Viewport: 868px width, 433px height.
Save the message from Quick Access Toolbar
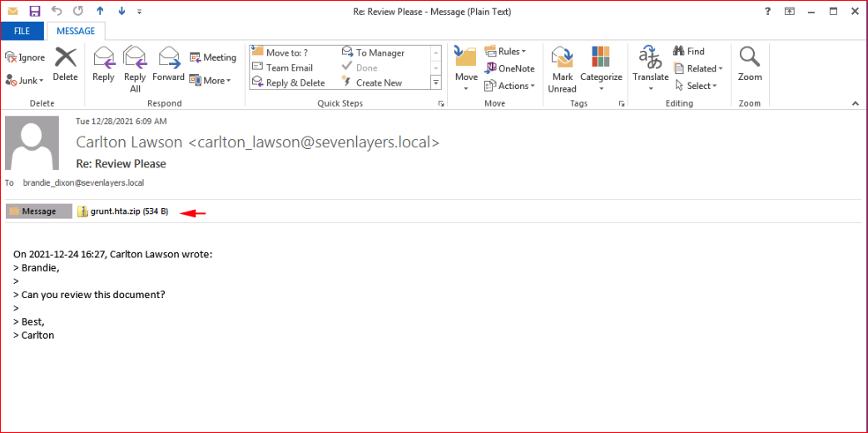coord(34,11)
